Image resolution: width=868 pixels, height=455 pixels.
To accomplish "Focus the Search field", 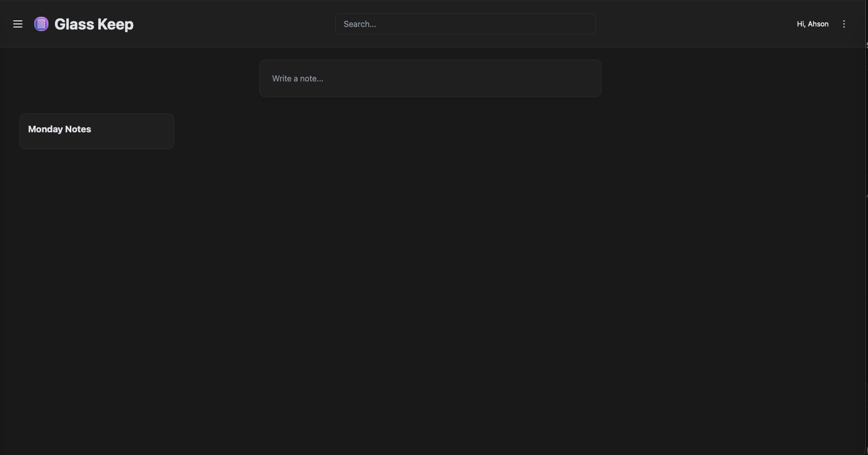I will pos(466,24).
